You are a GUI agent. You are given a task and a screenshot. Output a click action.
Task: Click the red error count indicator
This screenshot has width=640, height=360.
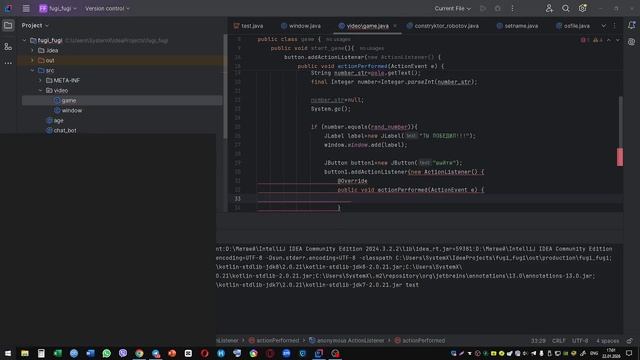584,40
